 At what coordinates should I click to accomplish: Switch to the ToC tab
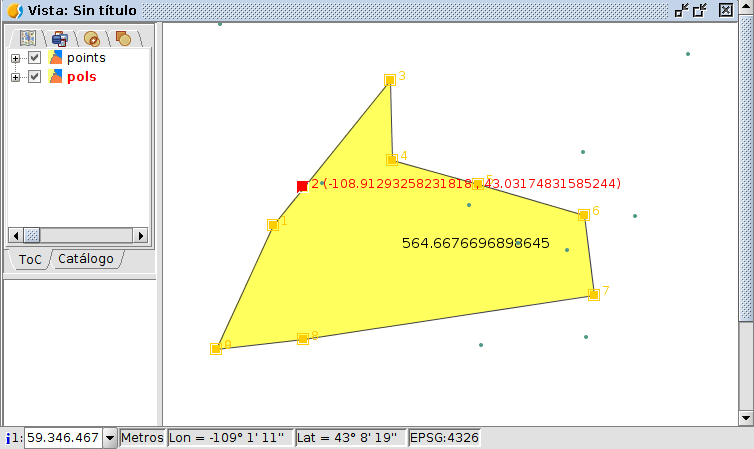[x=30, y=259]
